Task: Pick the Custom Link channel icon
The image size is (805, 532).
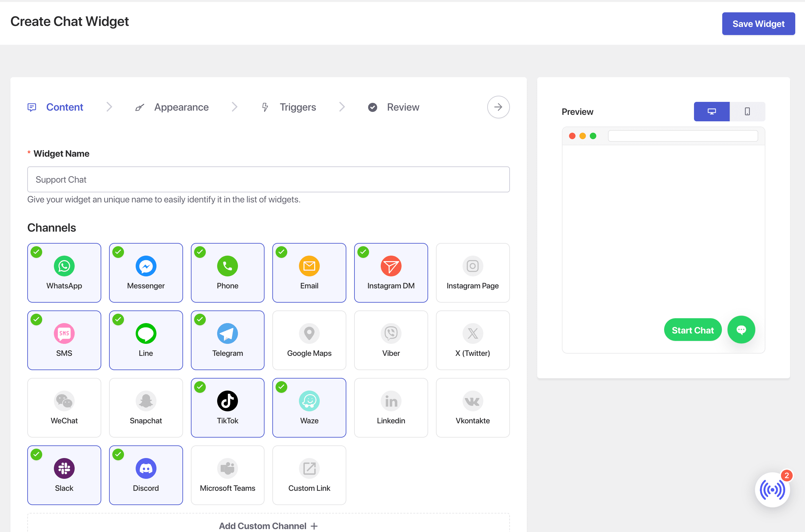Action: (309, 468)
